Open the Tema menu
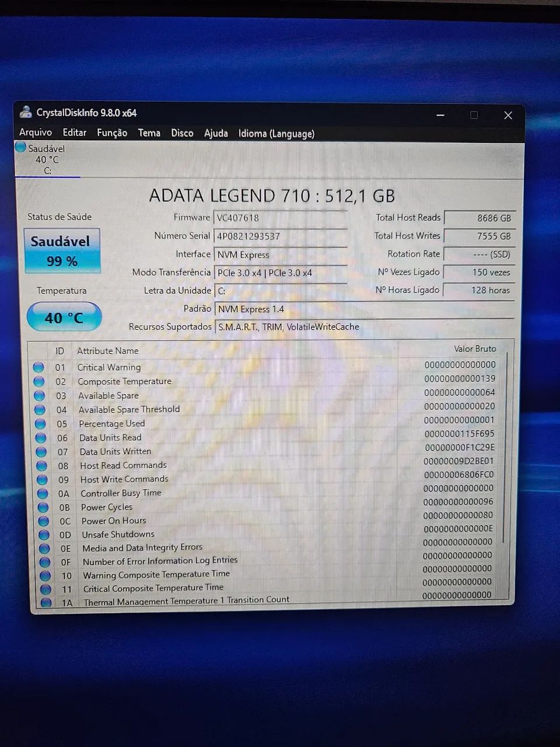 point(149,133)
